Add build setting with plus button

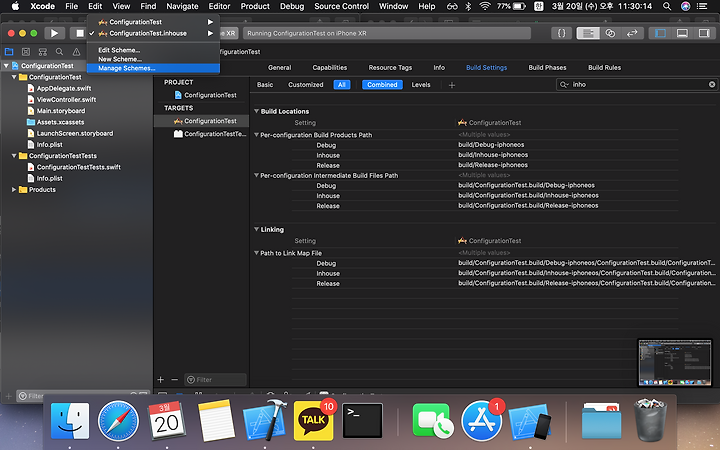point(452,85)
